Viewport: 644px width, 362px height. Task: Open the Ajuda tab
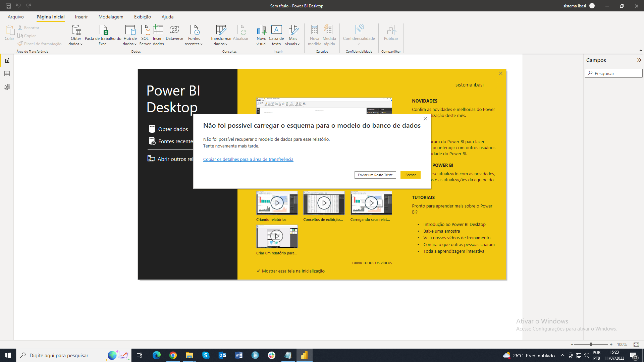(167, 17)
